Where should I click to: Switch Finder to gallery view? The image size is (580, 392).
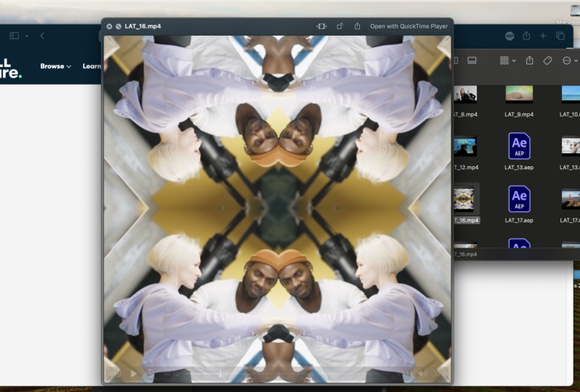click(x=472, y=61)
